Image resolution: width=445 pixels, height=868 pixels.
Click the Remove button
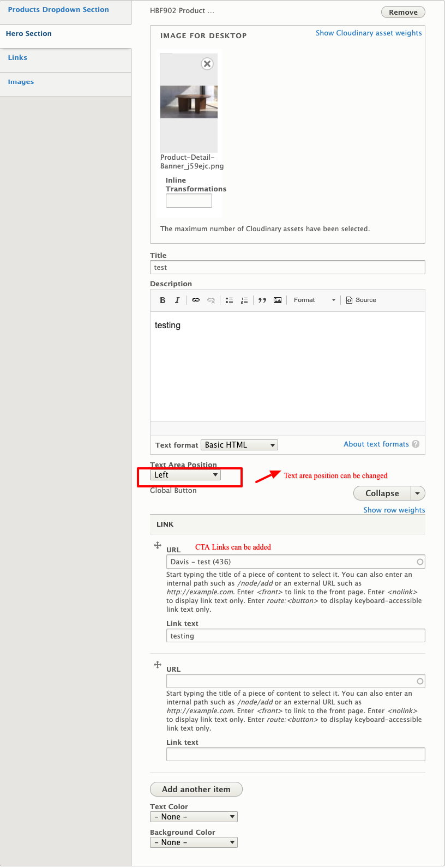pos(403,12)
